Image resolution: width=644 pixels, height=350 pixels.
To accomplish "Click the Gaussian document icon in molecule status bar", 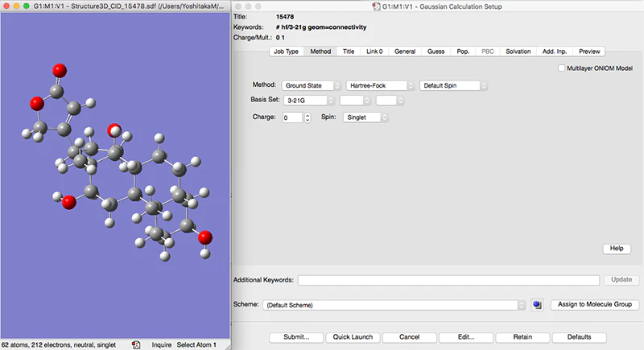I will pyautogui.click(x=136, y=344).
